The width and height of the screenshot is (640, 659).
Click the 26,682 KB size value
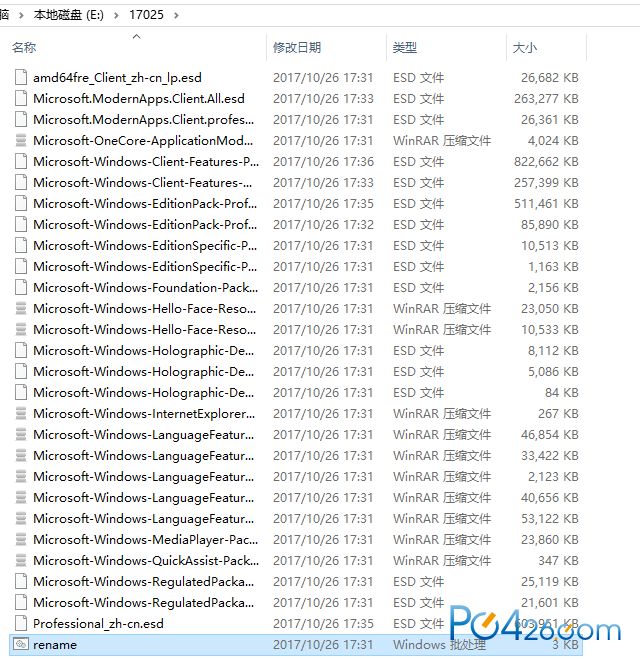point(550,78)
